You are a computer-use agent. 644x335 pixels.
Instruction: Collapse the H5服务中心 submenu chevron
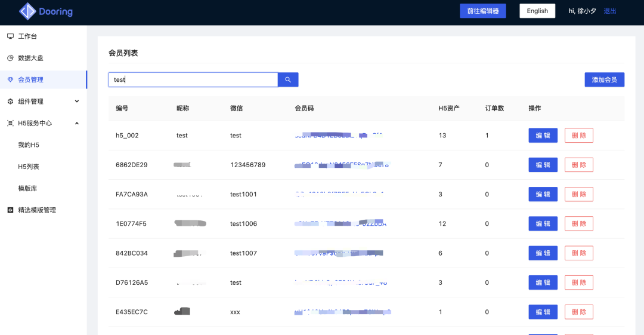(x=77, y=123)
